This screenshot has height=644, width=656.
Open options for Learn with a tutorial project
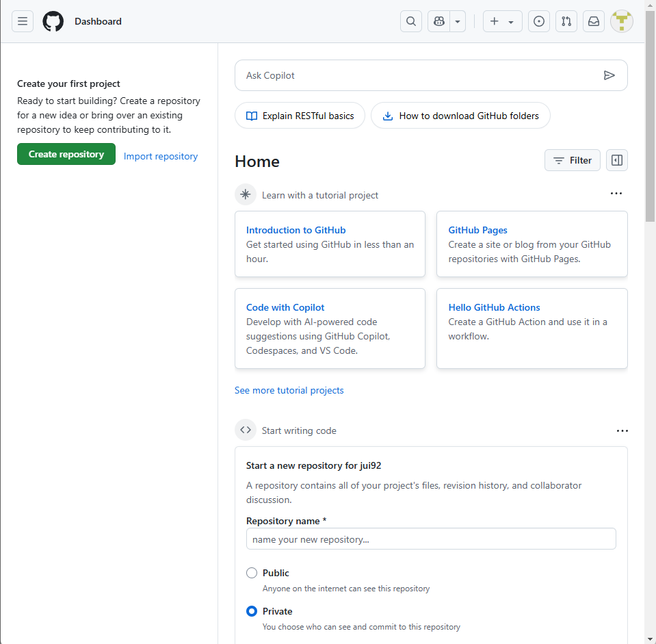click(616, 193)
